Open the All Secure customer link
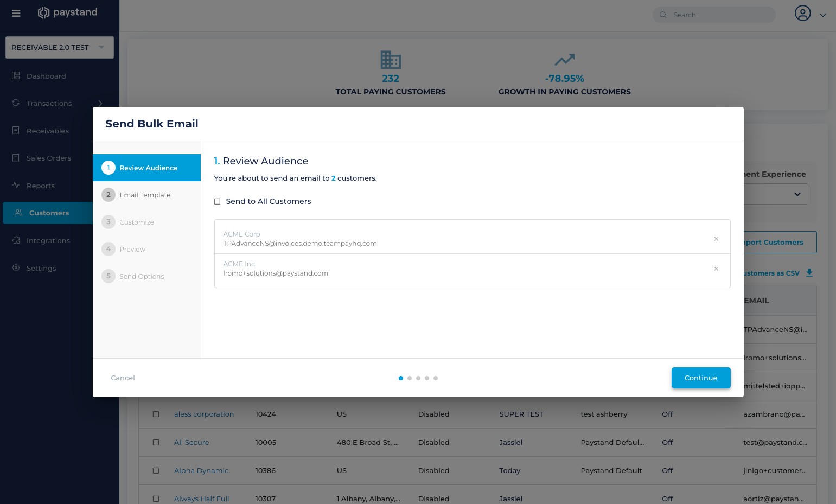Image resolution: width=836 pixels, height=504 pixels. click(192, 442)
